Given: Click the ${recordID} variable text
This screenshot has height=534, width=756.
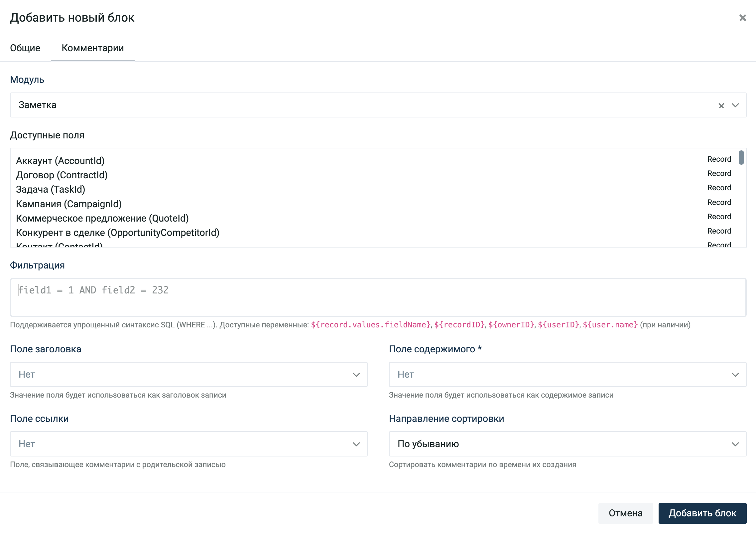Looking at the screenshot, I should pyautogui.click(x=459, y=325).
